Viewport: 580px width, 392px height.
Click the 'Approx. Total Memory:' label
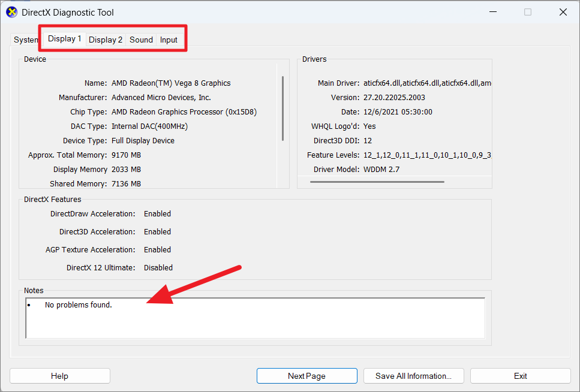pos(67,155)
